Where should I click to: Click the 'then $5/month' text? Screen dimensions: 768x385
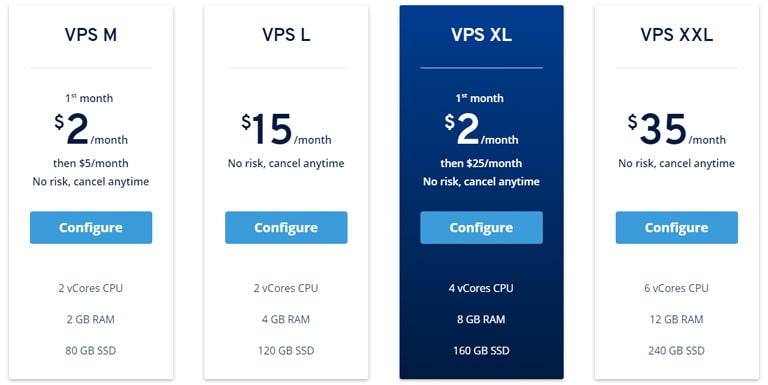[x=91, y=163]
